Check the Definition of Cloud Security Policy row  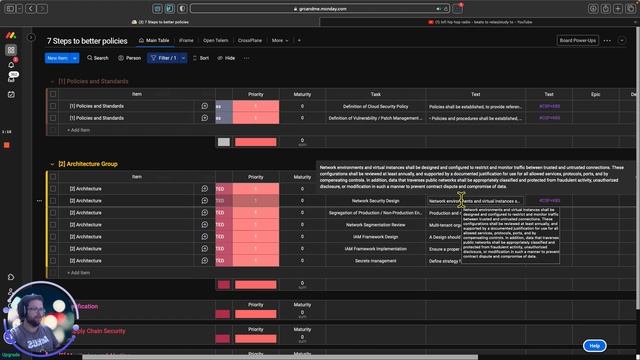click(53, 106)
